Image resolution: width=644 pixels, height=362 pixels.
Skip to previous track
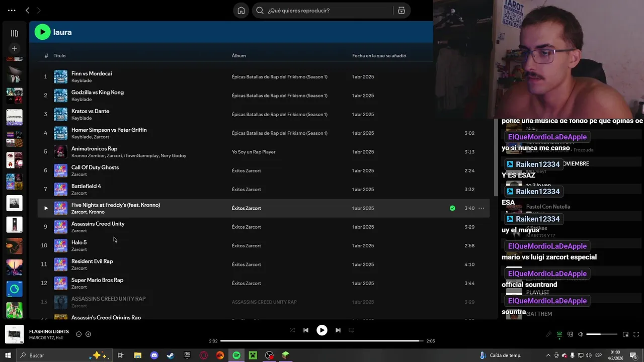tap(305, 330)
